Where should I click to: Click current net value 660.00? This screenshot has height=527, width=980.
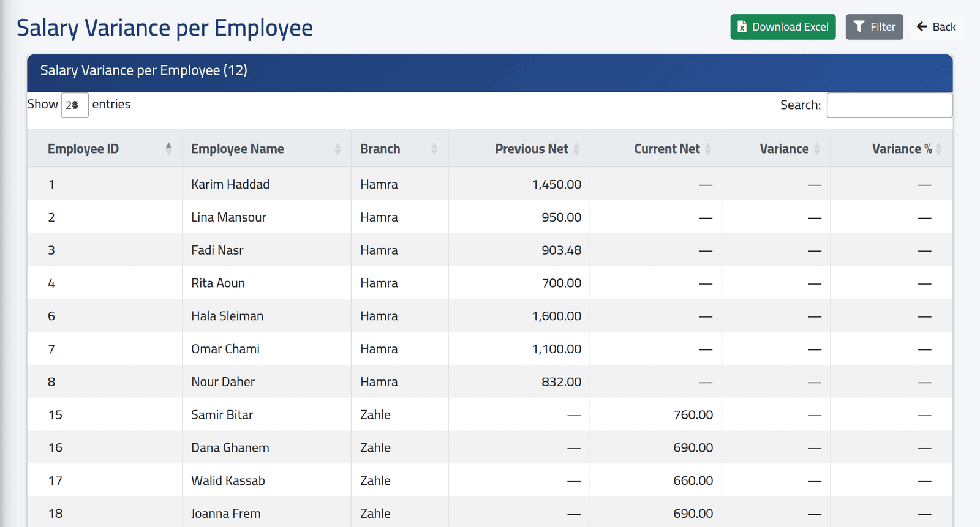pyautogui.click(x=693, y=480)
